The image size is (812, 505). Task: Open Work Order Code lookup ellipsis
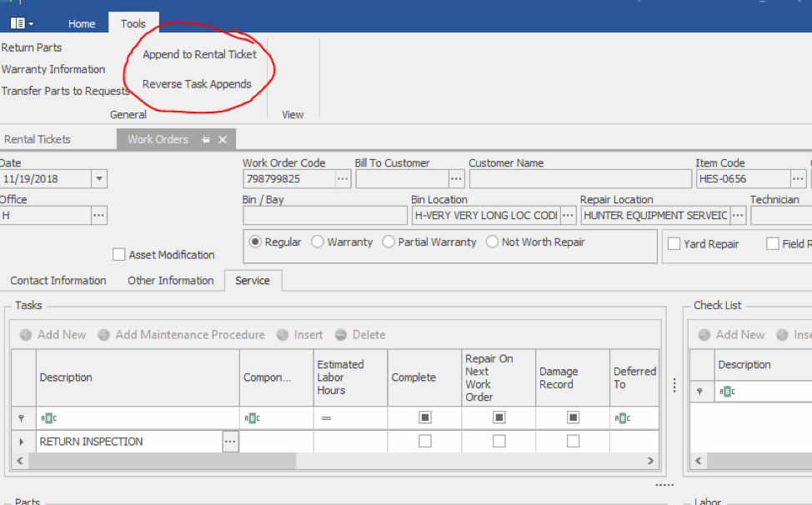click(x=343, y=179)
